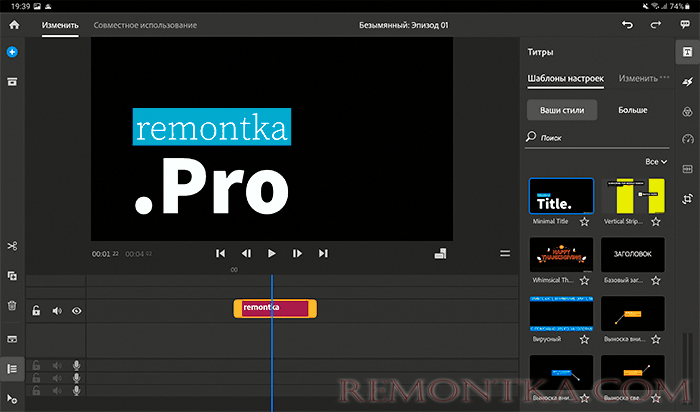Favorite the Выноска вни... template star beside Вирусный

pos(655,340)
